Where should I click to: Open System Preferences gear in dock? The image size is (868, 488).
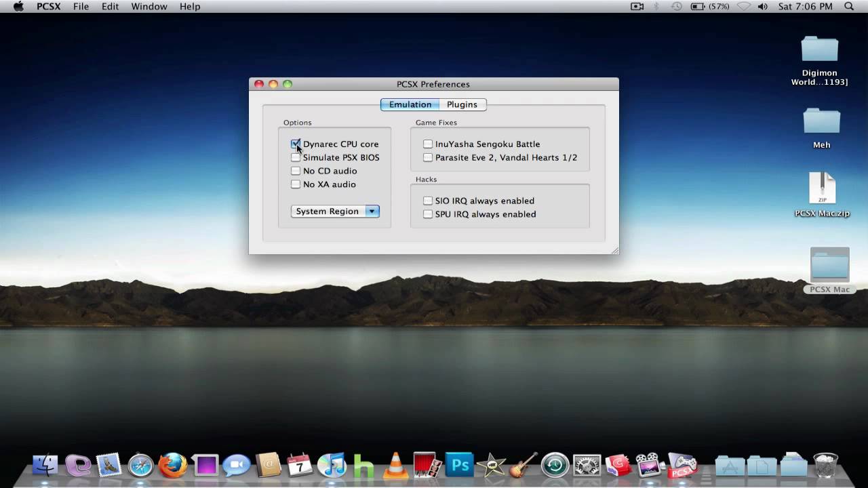(x=587, y=465)
